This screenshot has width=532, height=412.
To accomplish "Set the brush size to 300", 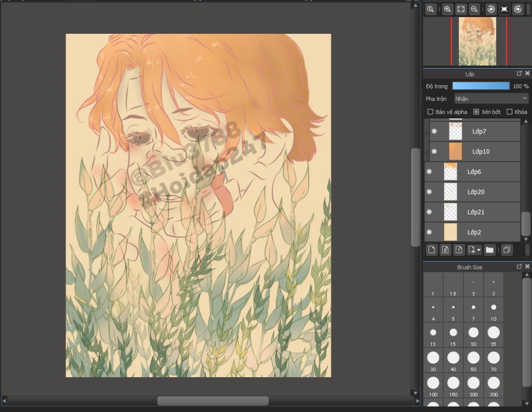I will pyautogui.click(x=494, y=386).
